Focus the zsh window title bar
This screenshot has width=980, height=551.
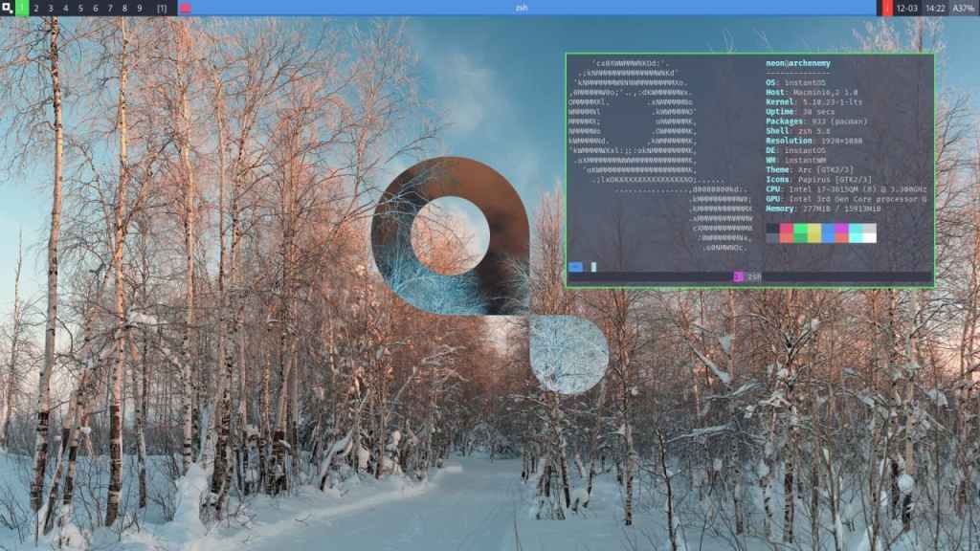(x=522, y=8)
